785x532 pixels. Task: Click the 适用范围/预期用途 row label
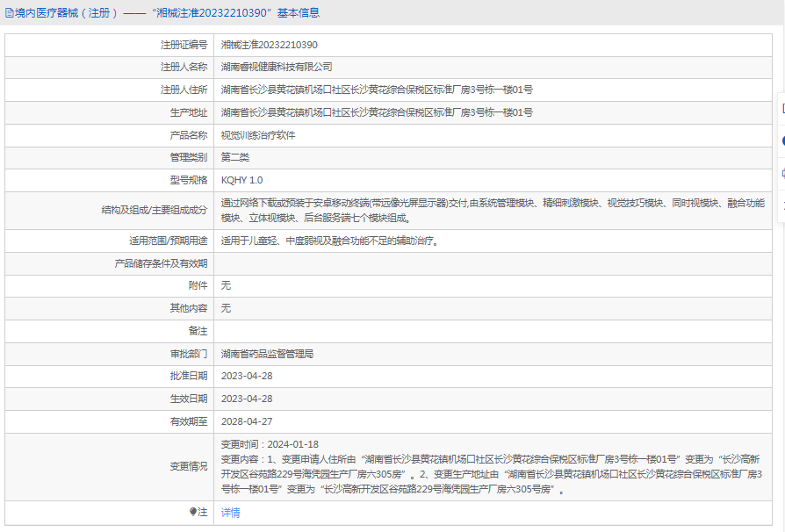coord(169,241)
